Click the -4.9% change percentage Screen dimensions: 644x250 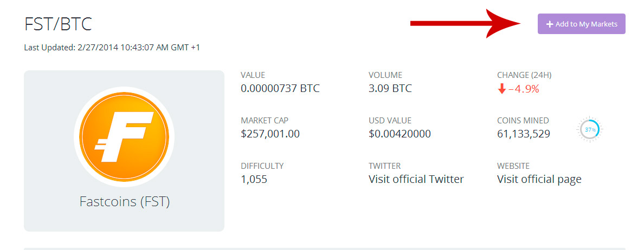pyautogui.click(x=524, y=89)
